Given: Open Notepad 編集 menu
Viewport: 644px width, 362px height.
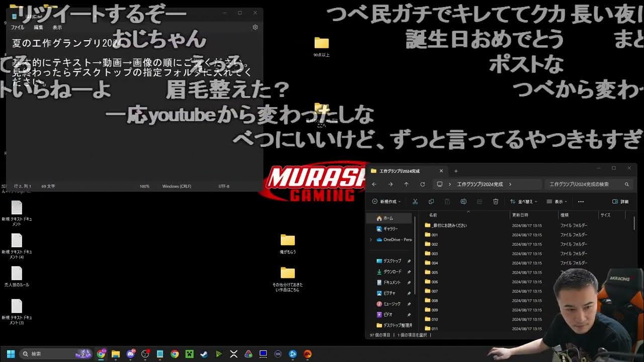Looking at the screenshot, I should click(39, 28).
